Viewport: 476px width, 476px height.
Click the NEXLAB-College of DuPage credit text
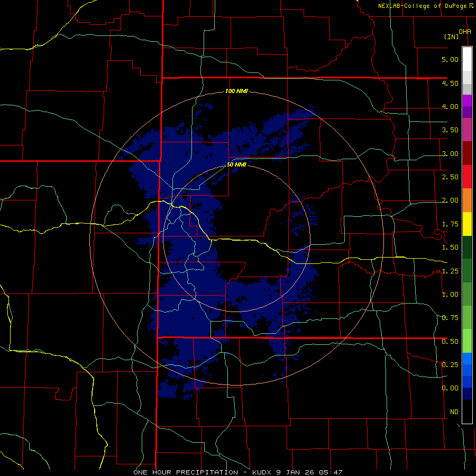pyautogui.click(x=426, y=6)
